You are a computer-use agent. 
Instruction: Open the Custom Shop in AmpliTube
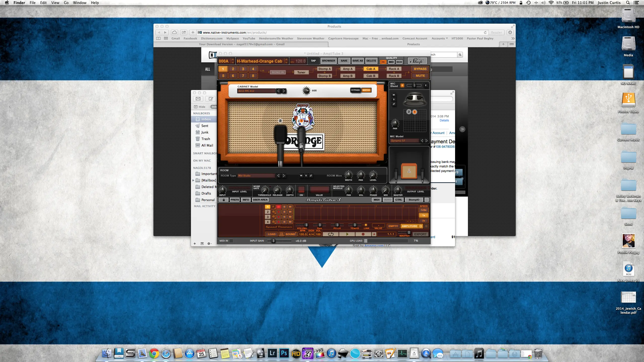point(417,61)
